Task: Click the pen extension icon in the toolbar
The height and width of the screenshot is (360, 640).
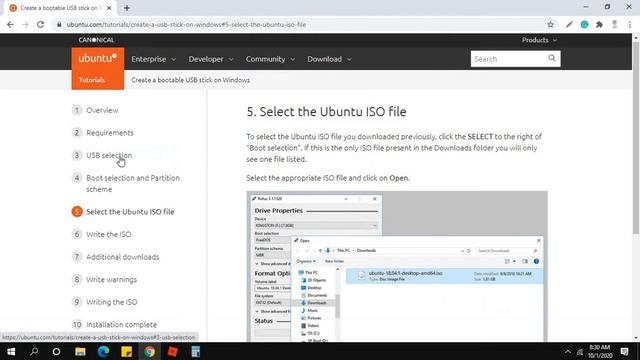Action: [x=569, y=24]
